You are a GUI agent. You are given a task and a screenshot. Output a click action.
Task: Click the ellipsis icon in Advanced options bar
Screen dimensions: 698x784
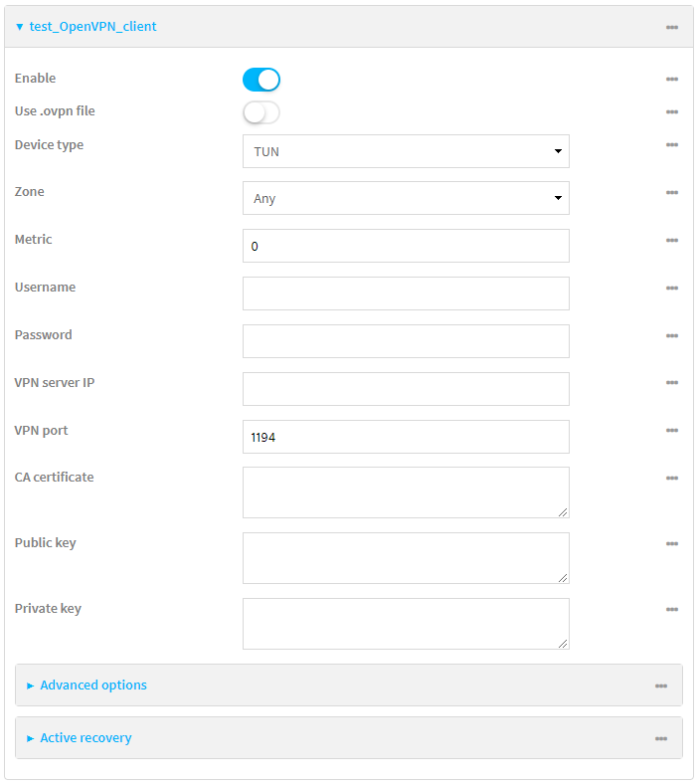(661, 686)
